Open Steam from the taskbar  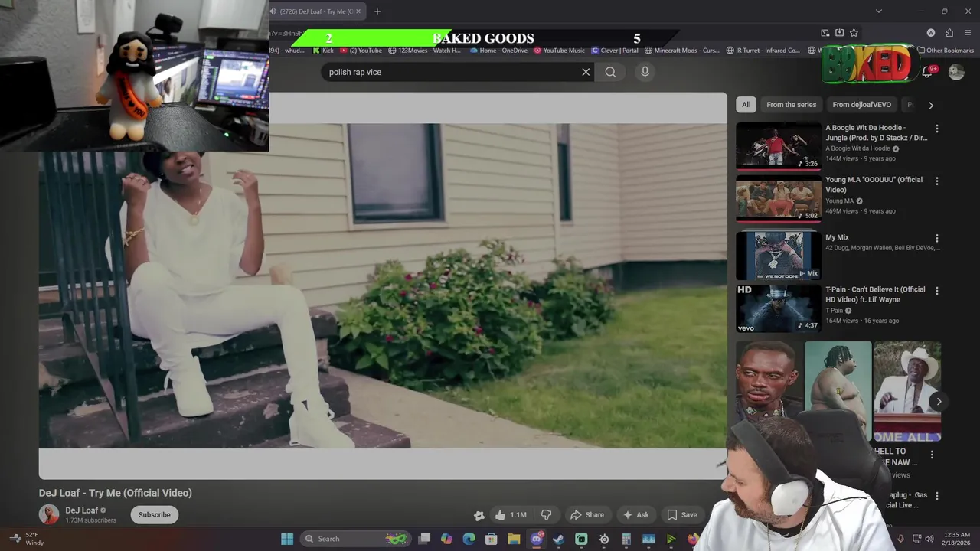click(x=559, y=539)
